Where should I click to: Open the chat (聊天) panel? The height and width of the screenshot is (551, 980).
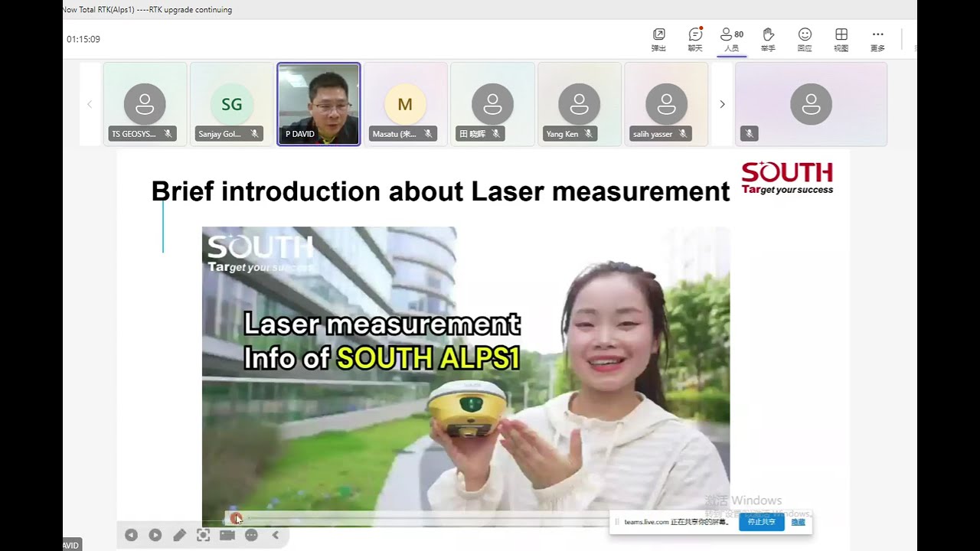695,39
